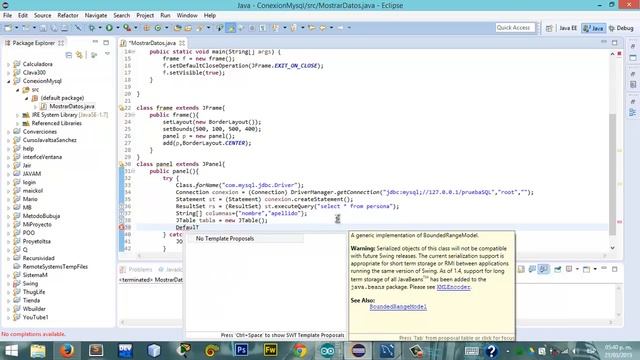Click the Quick Access field
640x360 pixels.
click(x=515, y=28)
